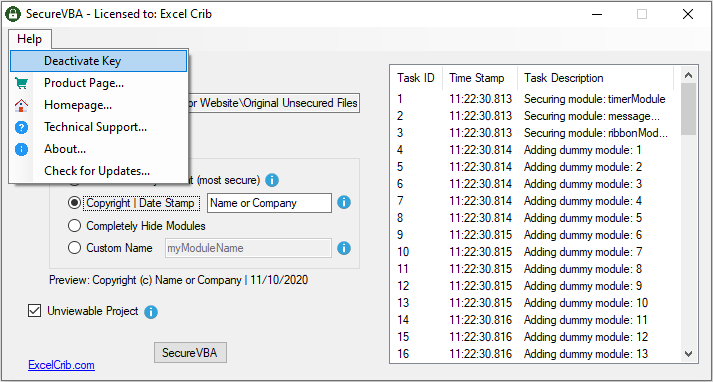Close the SecureVBA window
The width and height of the screenshot is (713, 382).
coord(688,14)
